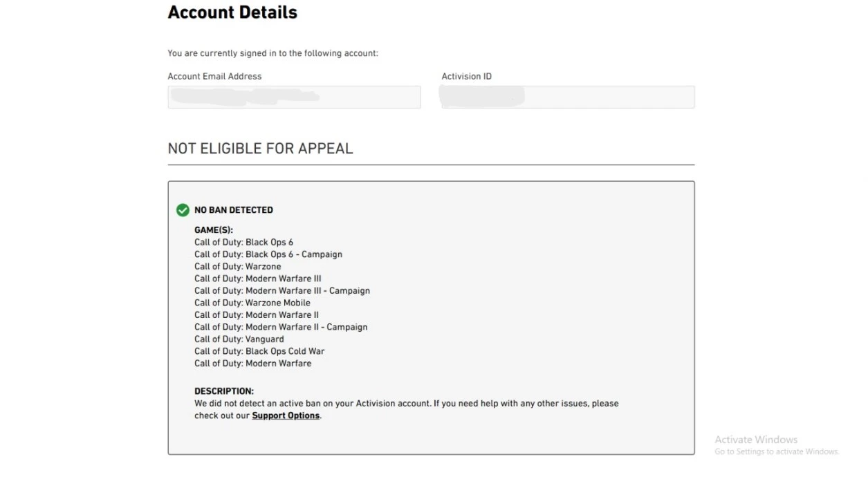Click the Account Email Address label
The height and width of the screenshot is (479, 868).
[214, 77]
